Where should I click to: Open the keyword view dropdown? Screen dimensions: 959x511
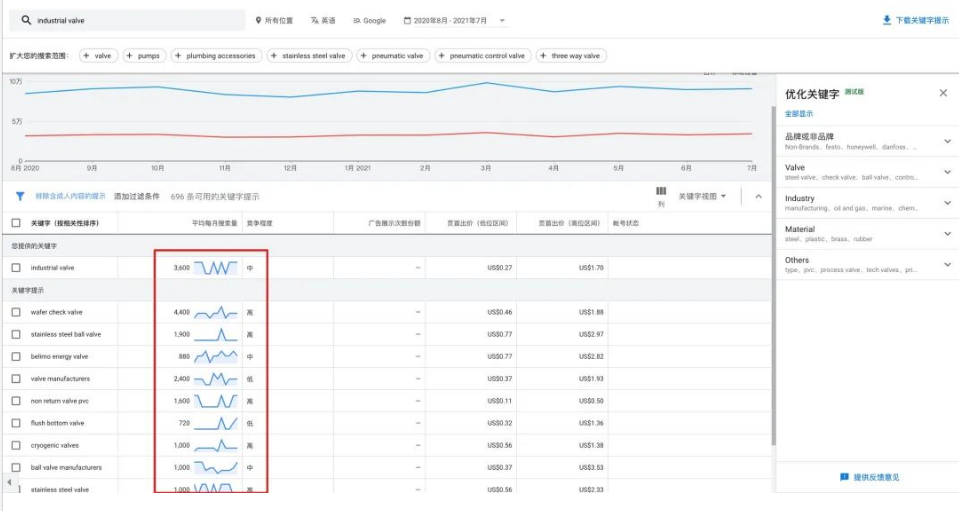pyautogui.click(x=702, y=196)
